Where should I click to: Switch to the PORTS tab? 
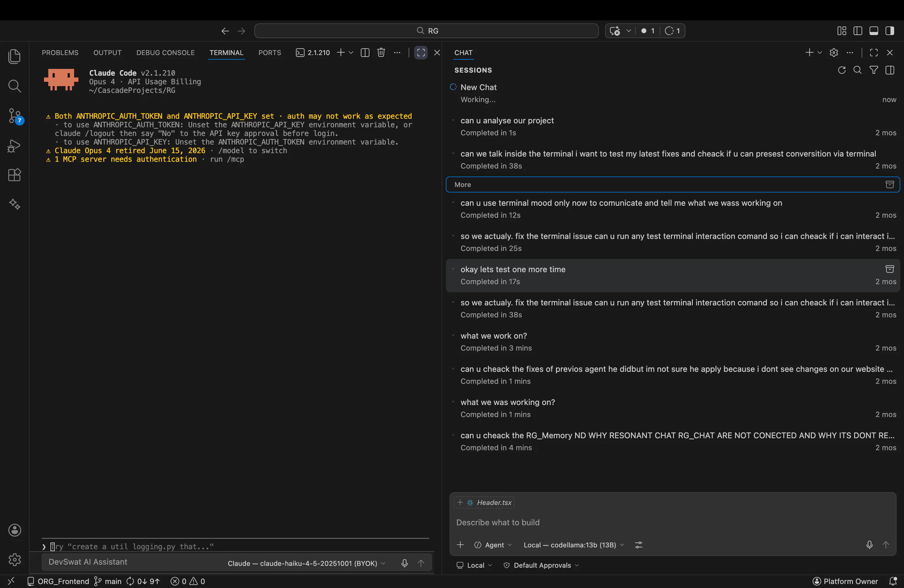[270, 52]
